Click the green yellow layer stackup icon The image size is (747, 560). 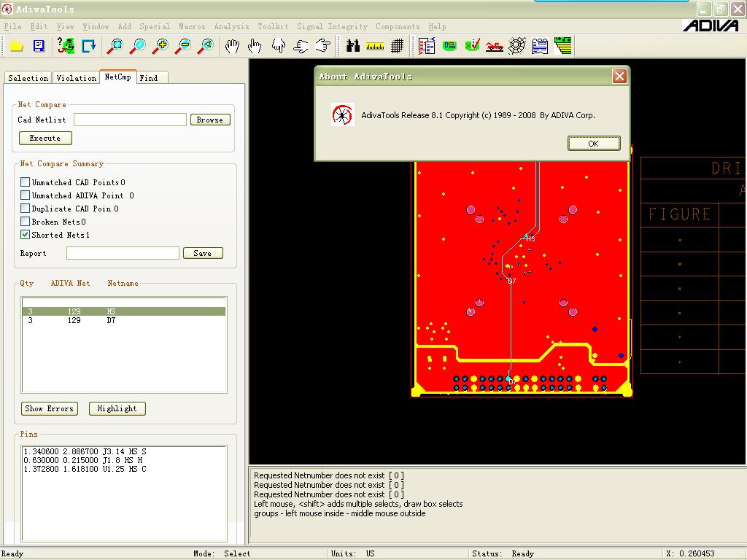[x=563, y=46]
